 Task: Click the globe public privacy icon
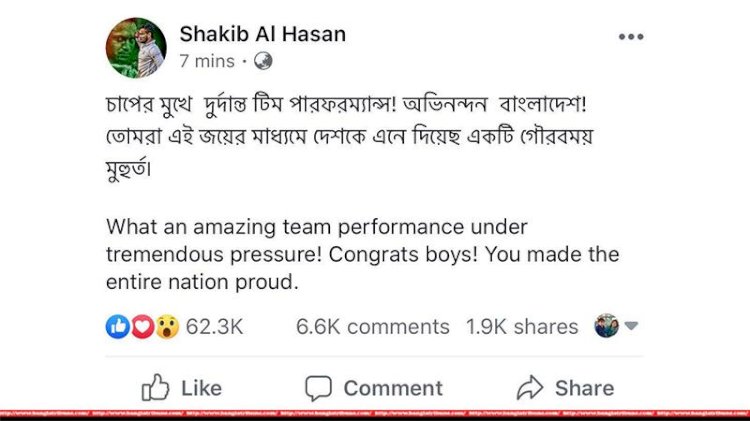[263, 62]
